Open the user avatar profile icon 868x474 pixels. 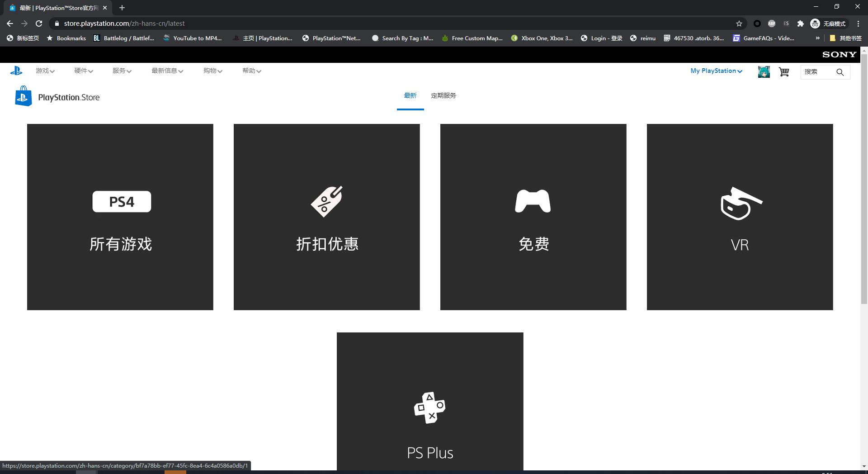tap(764, 72)
